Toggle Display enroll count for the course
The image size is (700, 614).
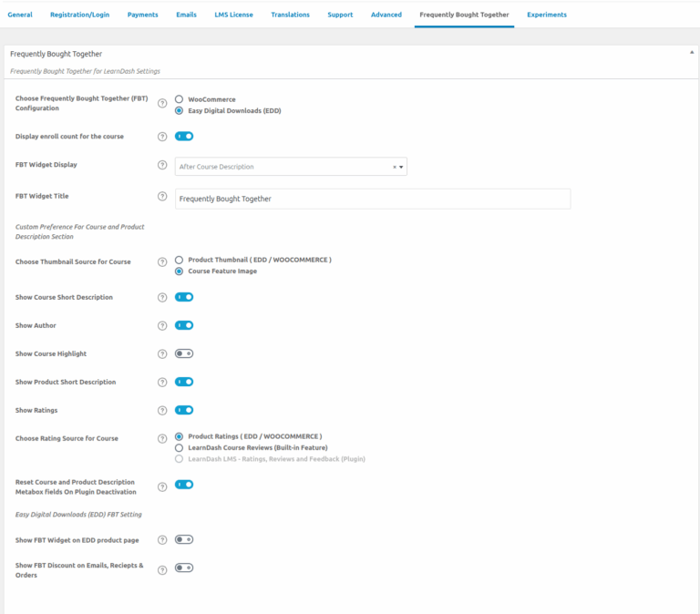tap(184, 136)
